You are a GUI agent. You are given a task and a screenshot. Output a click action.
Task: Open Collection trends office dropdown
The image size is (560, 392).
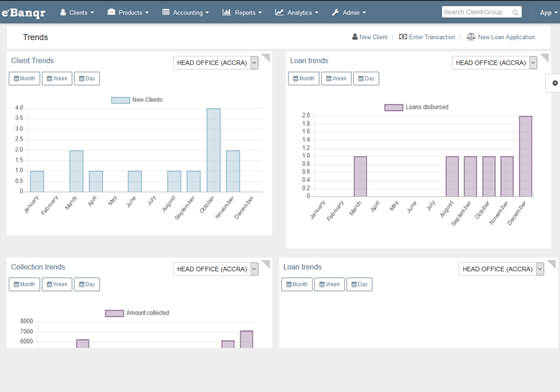tap(216, 269)
